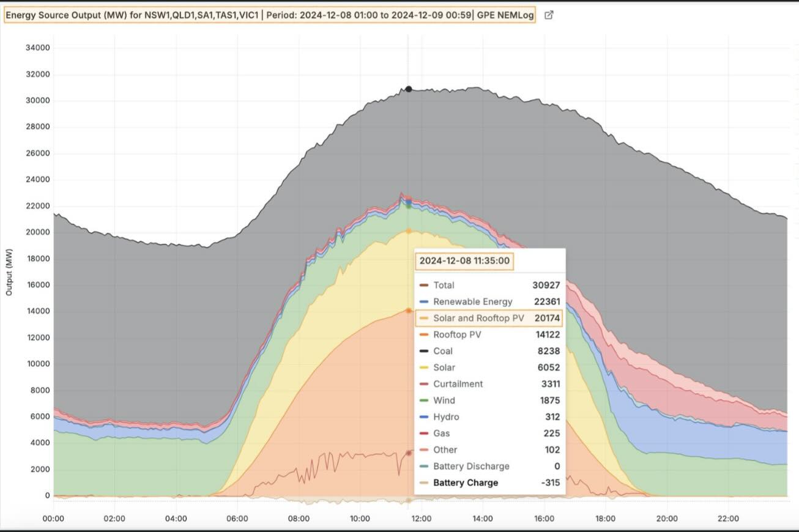Click the Gas series red color indicator

[x=423, y=434]
